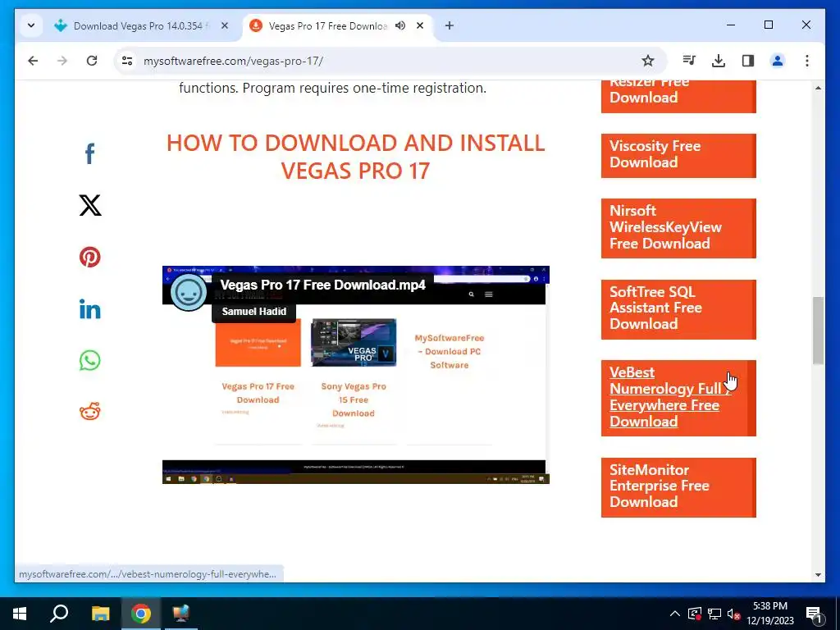Viewport: 840px width, 630px height.
Task: Bookmark this tab with star icon
Action: (648, 61)
